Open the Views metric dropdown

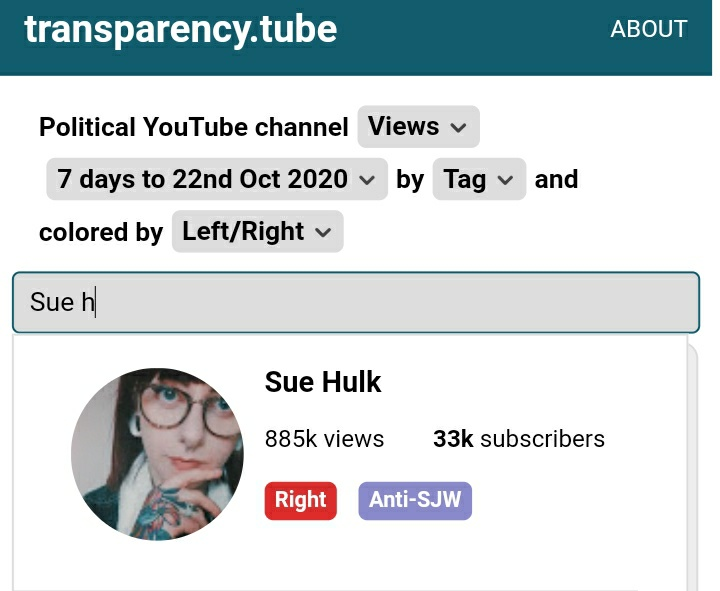(x=418, y=126)
